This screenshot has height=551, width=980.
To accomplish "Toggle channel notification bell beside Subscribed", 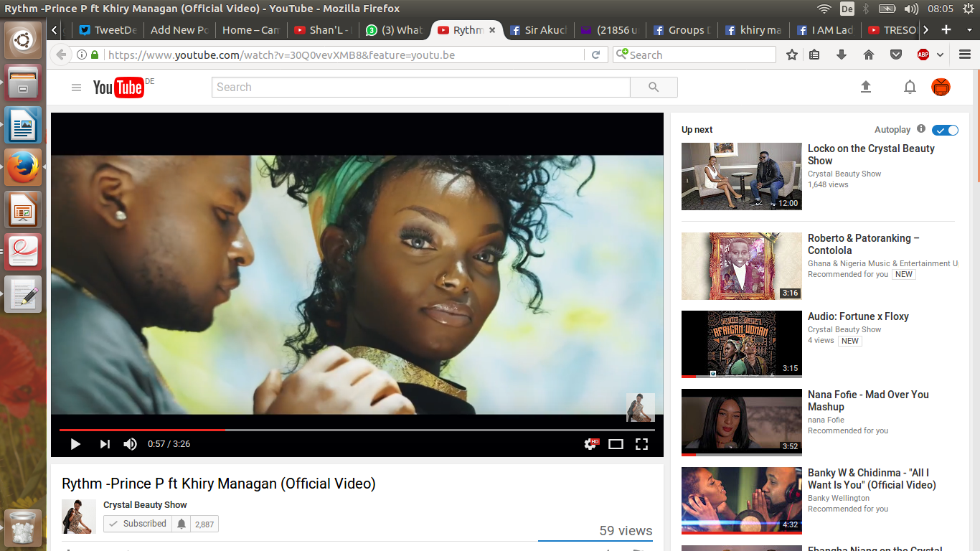I will [x=182, y=524].
